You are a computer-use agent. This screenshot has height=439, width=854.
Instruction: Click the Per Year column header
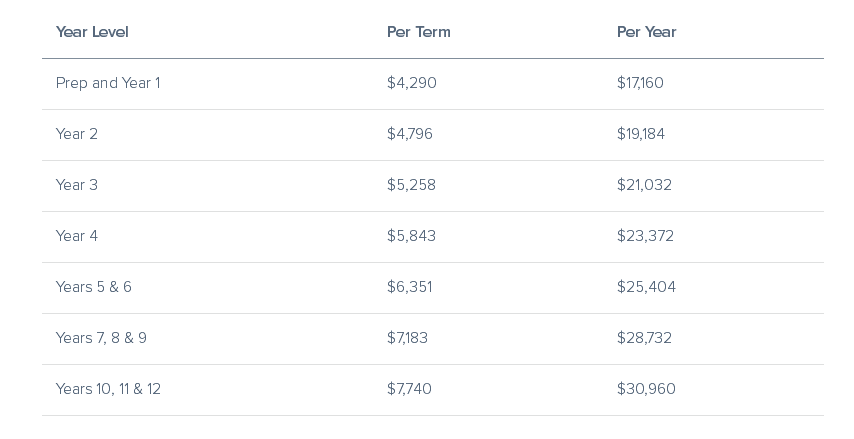646,32
